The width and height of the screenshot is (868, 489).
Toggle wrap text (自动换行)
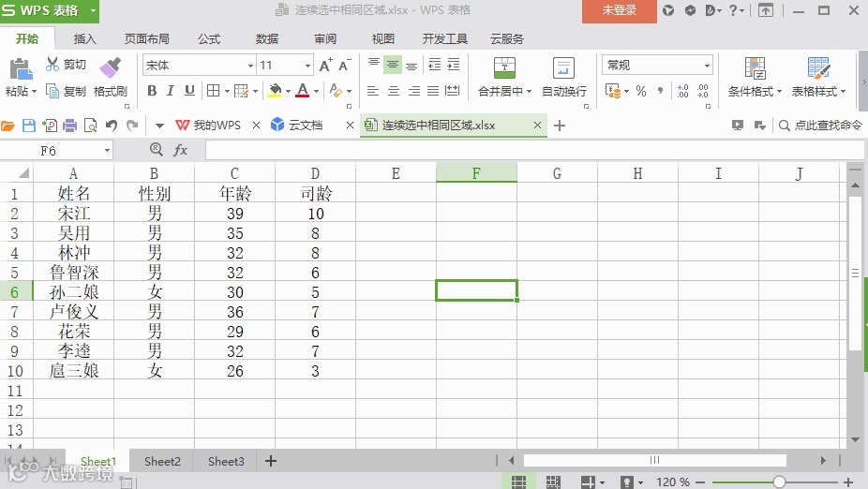pyautogui.click(x=563, y=77)
